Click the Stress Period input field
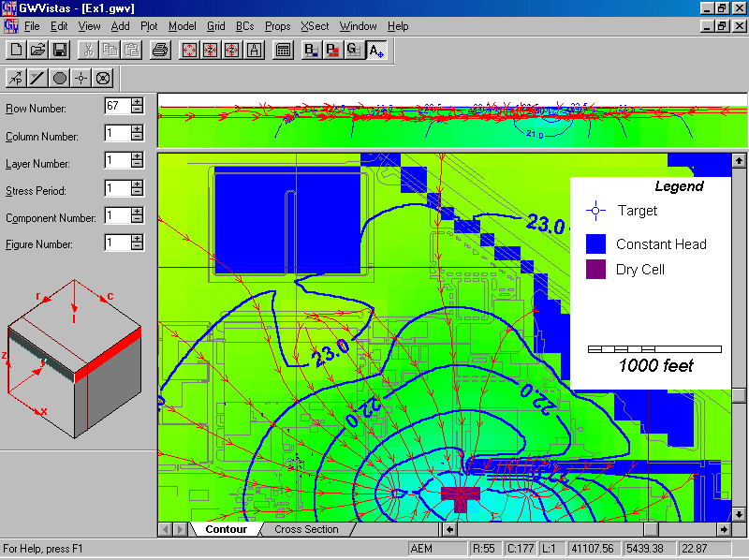This screenshot has height=560, width=749. 118,188
